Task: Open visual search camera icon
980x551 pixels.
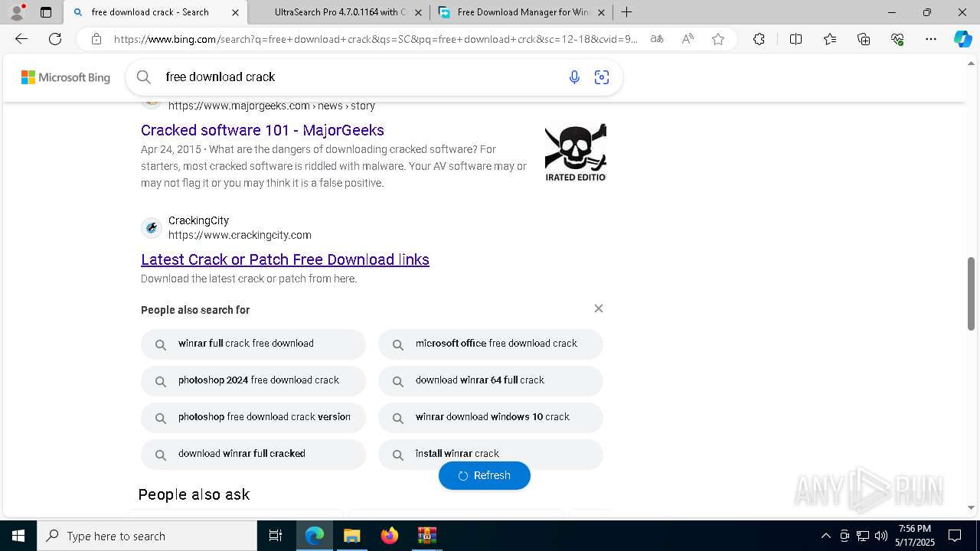Action: coord(602,77)
